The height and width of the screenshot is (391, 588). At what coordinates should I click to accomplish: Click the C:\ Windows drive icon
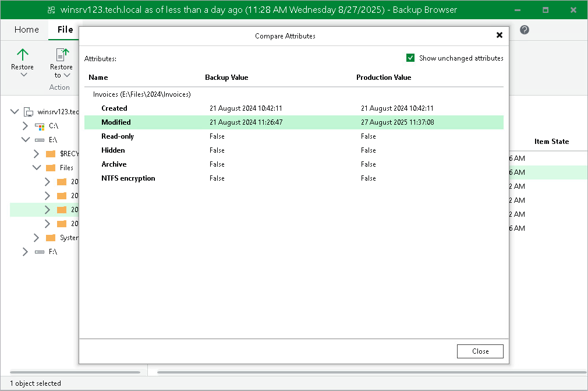[x=40, y=126]
